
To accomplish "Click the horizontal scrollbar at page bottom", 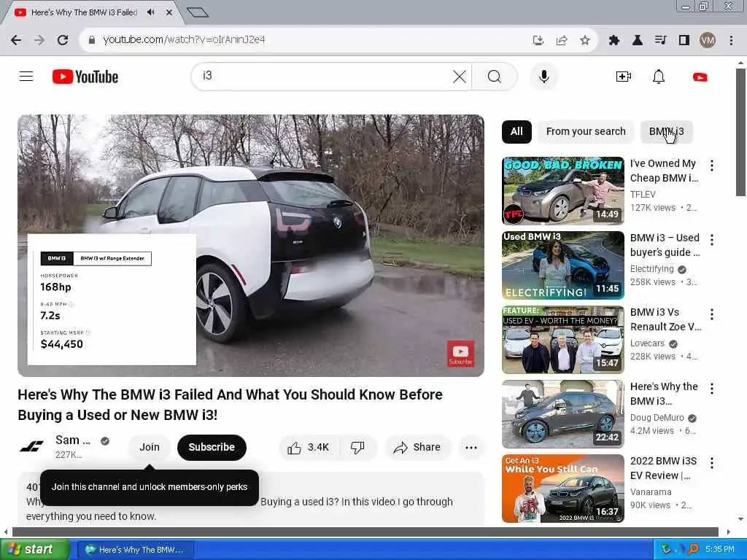I will click(365, 532).
